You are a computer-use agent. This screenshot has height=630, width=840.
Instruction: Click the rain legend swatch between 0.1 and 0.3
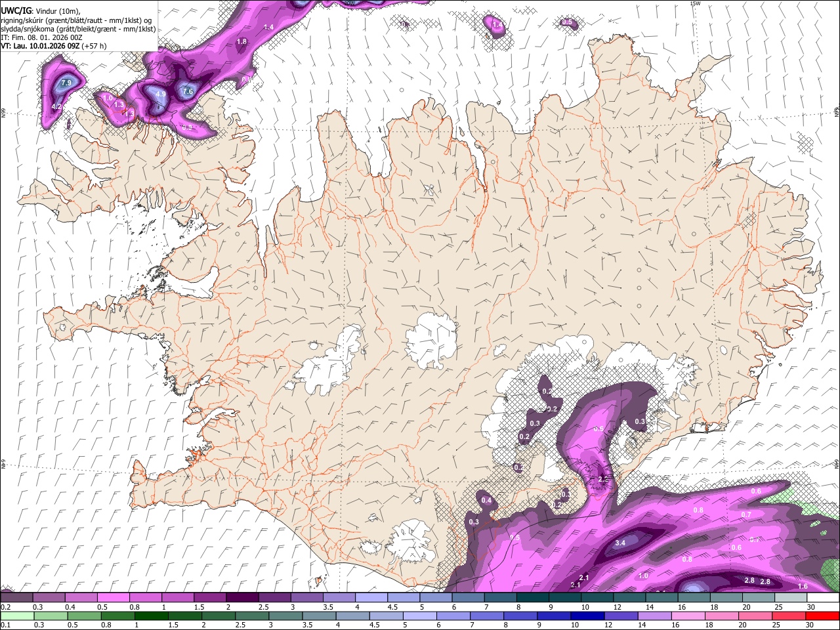pos(18,616)
